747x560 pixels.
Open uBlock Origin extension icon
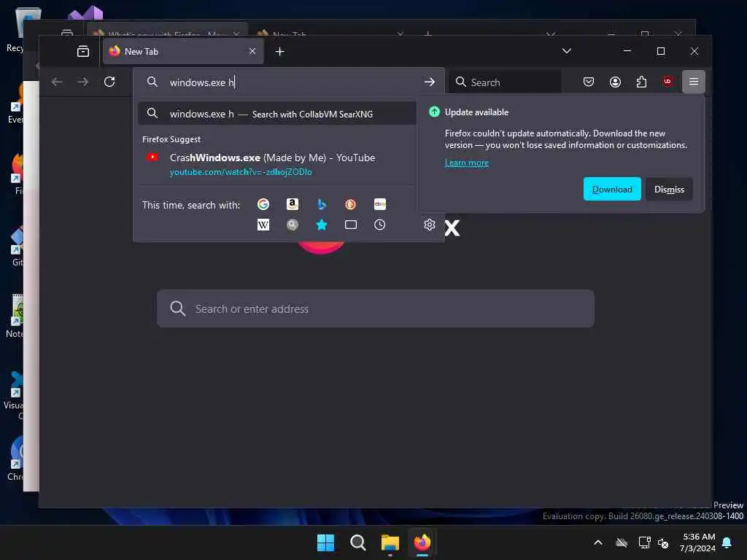[667, 82]
